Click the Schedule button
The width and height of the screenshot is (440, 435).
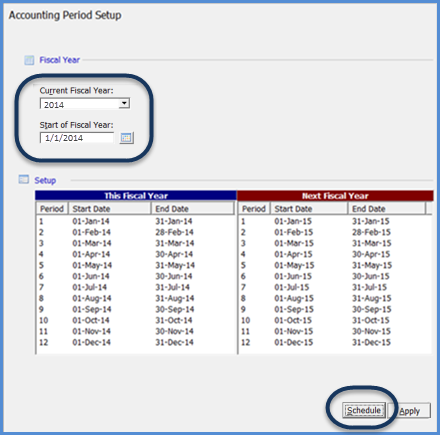point(364,410)
